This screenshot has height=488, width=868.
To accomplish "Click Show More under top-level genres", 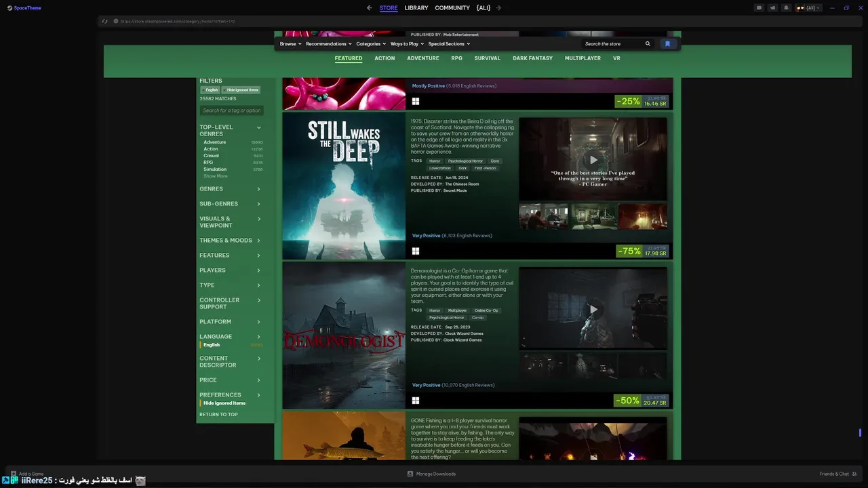I will pos(216,176).
